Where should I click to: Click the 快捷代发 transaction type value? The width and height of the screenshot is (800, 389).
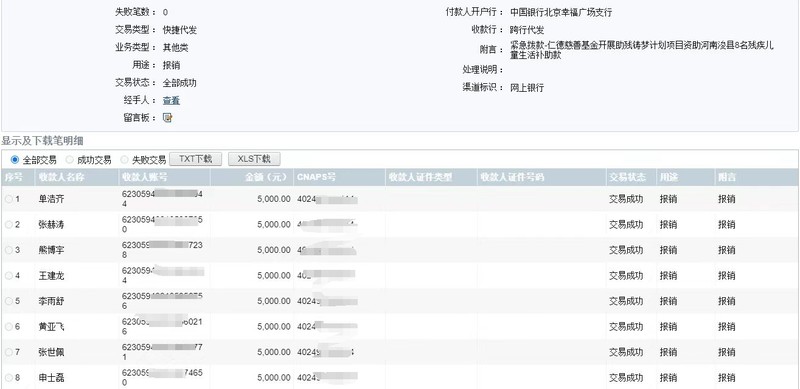pyautogui.click(x=180, y=30)
